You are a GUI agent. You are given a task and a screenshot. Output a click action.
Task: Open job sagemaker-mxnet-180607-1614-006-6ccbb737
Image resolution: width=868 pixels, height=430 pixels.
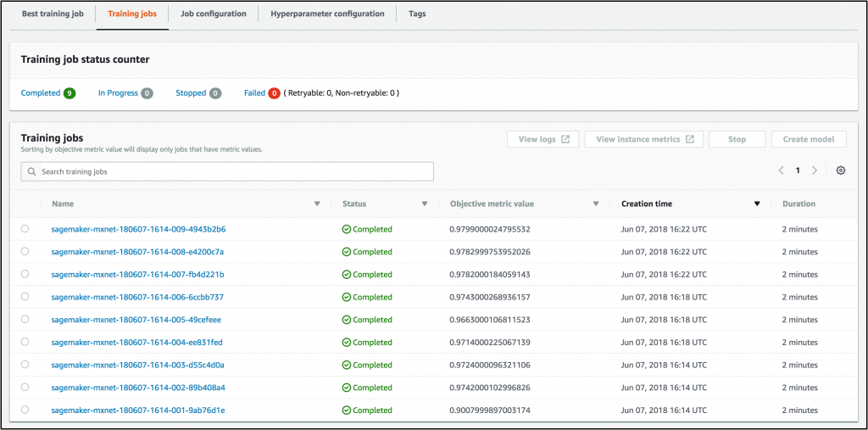(x=137, y=297)
